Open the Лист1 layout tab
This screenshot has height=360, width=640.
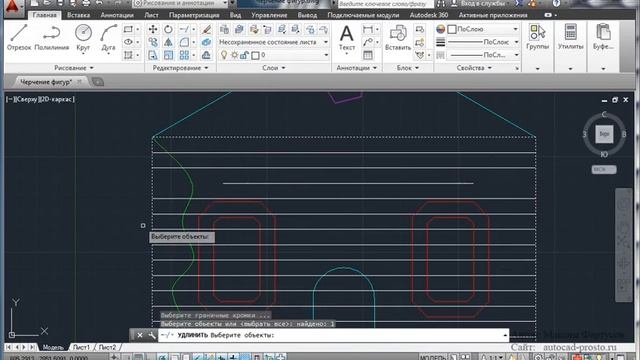pyautogui.click(x=81, y=347)
